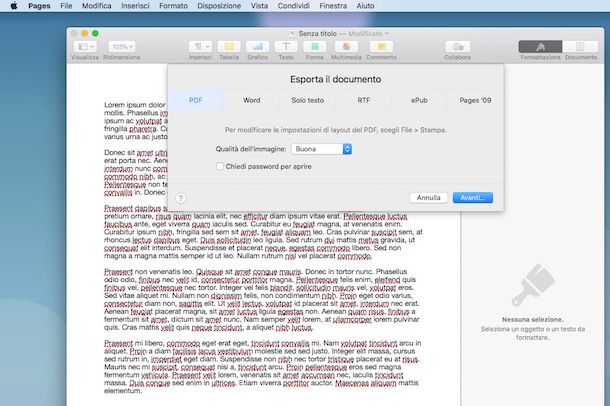Viewport: 610px width, 406px height.
Task: Open the Pages application menu
Action: tap(39, 6)
